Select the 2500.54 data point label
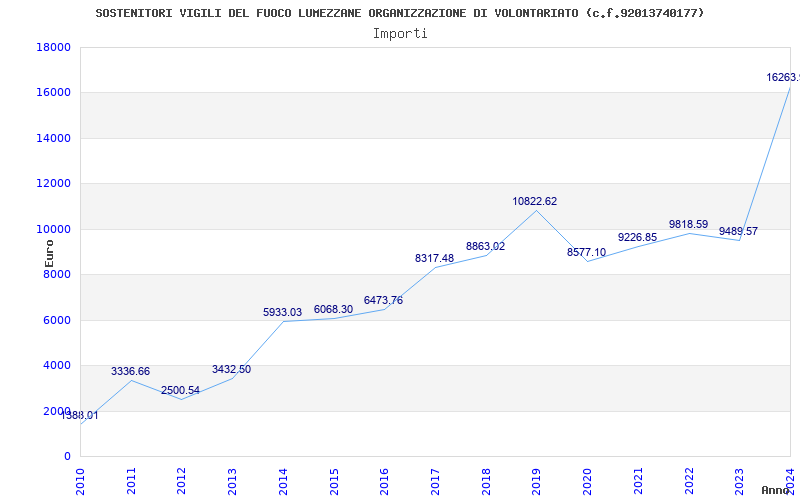The height and width of the screenshot is (500, 800). point(180,390)
